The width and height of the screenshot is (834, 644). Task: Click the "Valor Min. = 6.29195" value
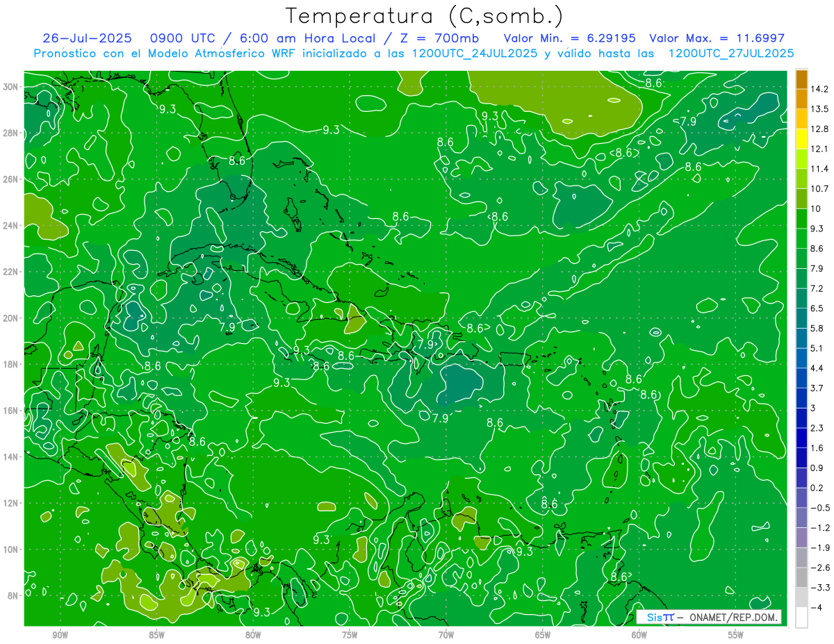569,38
